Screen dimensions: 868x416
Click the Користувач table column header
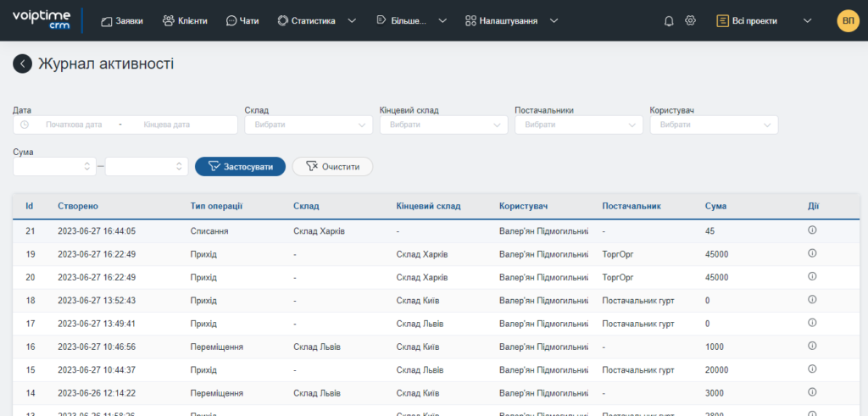(x=523, y=207)
